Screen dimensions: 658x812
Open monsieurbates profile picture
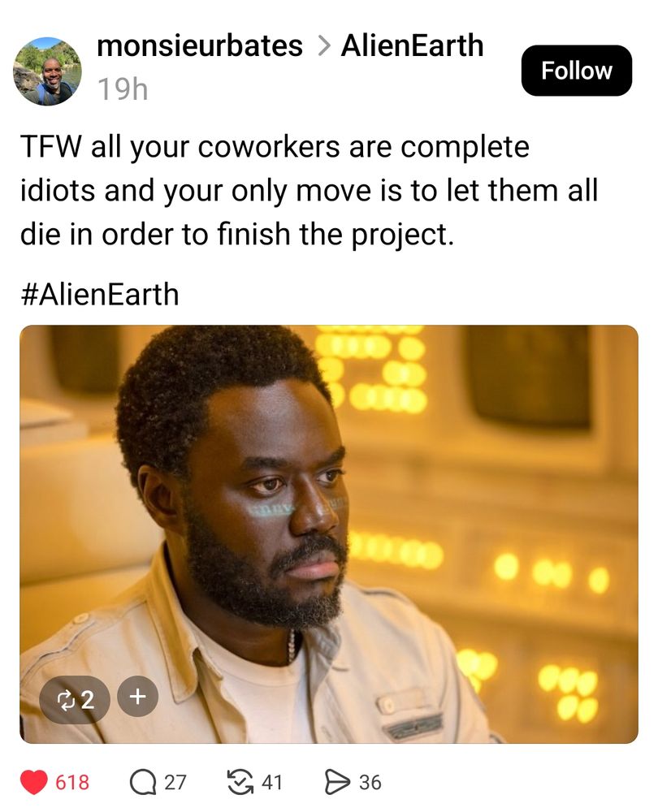(47, 71)
